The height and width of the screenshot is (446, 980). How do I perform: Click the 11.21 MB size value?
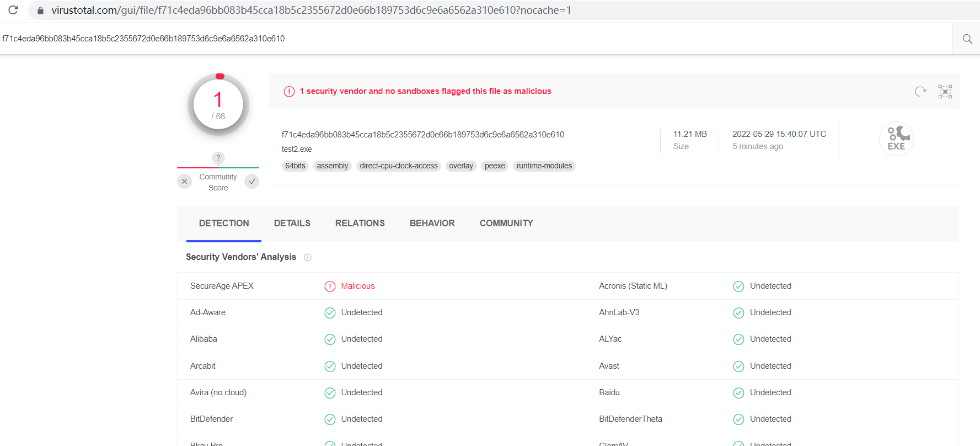[x=690, y=134]
